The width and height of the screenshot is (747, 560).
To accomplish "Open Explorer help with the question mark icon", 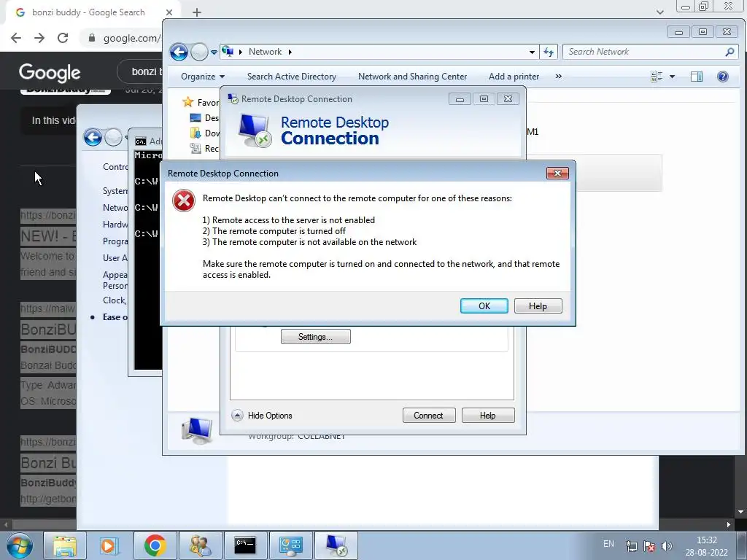I will click(x=723, y=76).
